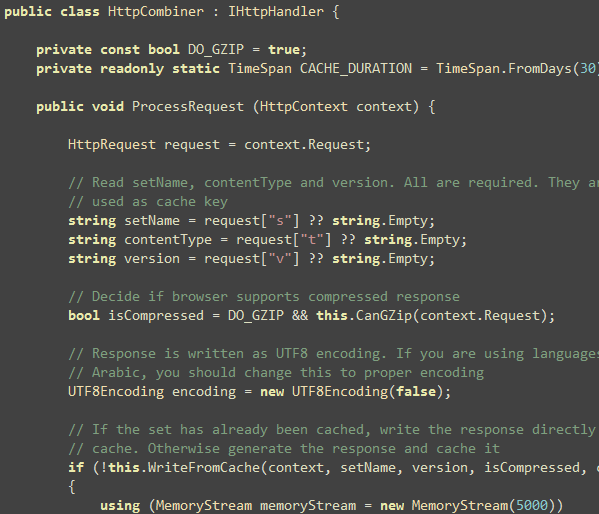Click the ProcessRequest method name

coord(188,107)
